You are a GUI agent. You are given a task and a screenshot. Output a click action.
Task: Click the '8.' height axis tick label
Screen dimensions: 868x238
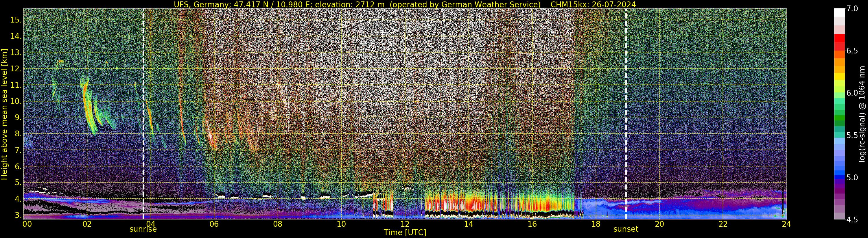coord(18,134)
